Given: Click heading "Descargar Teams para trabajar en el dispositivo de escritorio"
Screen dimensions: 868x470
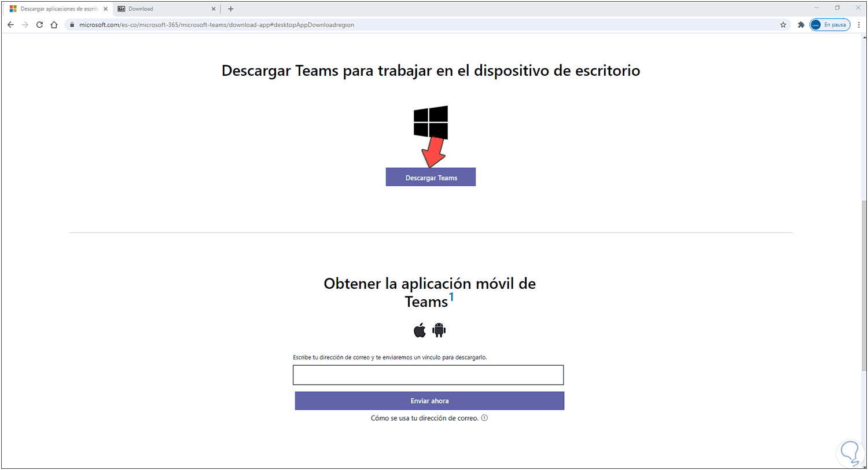Looking at the screenshot, I should tap(431, 71).
